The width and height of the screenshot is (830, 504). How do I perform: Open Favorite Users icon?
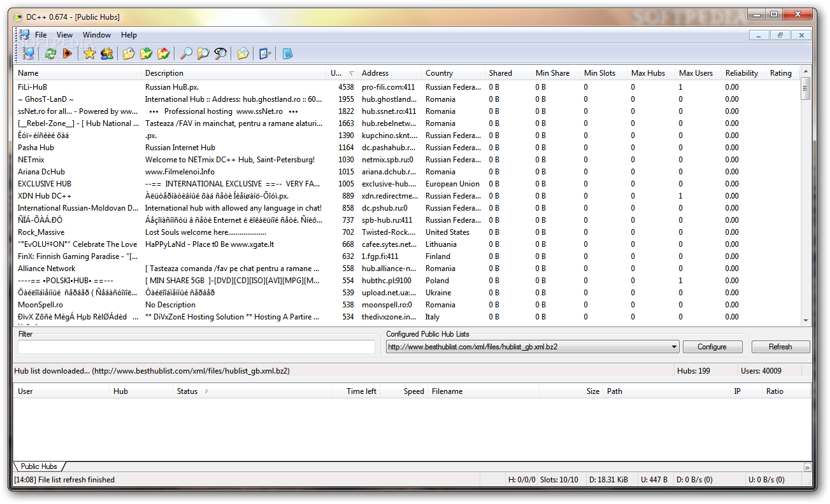click(x=106, y=53)
